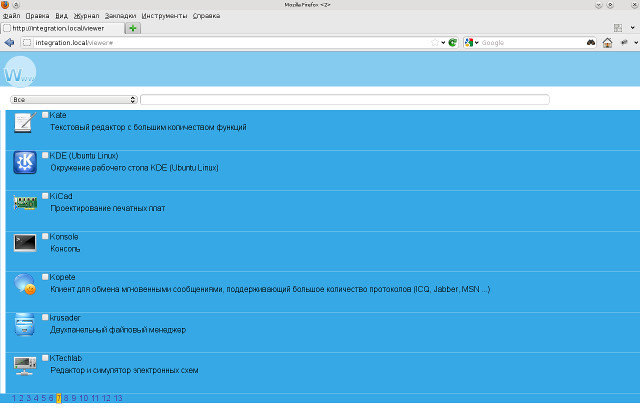Click the binoculars search icon
The width and height of the screenshot is (640, 411).
point(591,42)
